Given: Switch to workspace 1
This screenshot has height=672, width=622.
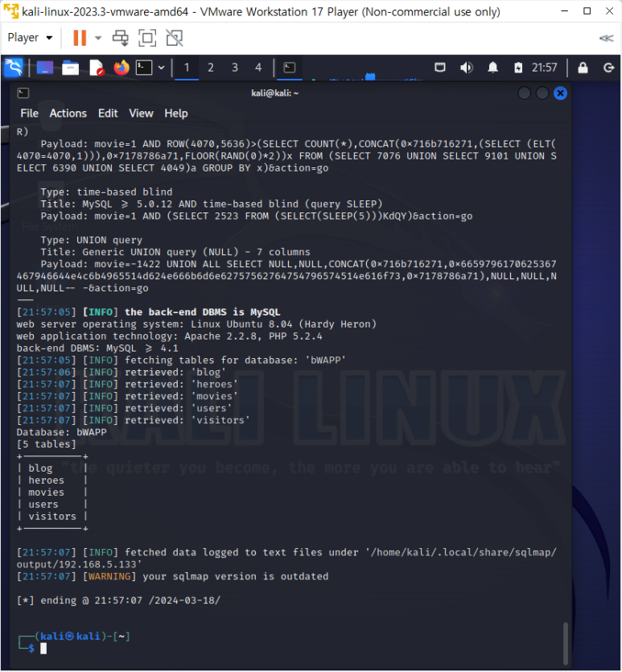Looking at the screenshot, I should point(187,68).
